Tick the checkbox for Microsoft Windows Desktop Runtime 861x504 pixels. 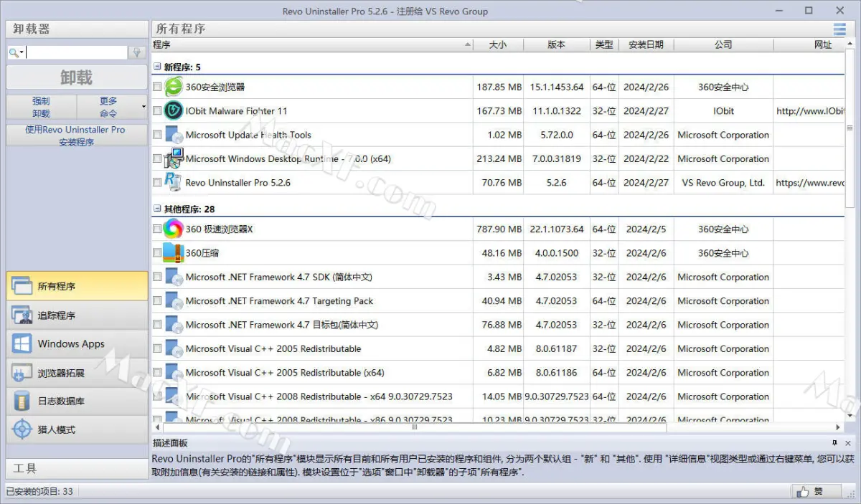[x=157, y=158]
